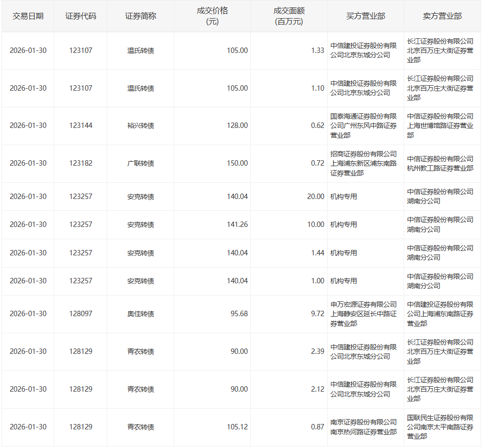The height and width of the screenshot is (448, 482).
Task: Click the amount 20.00 cell
Action: [x=289, y=197]
